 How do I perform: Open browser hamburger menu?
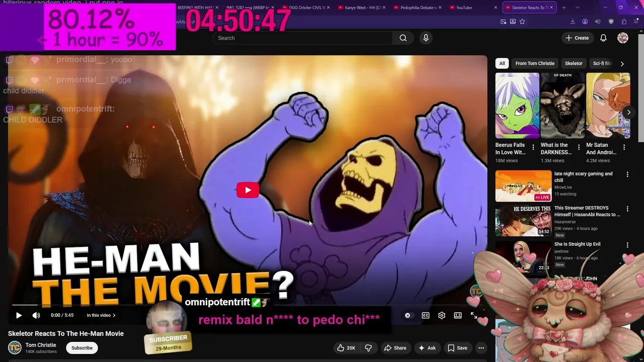tap(637, 22)
